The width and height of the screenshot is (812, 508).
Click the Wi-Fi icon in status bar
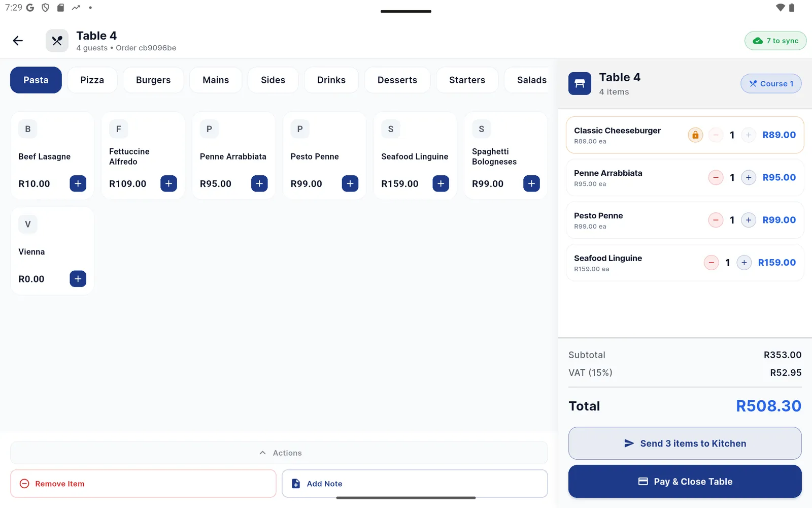pos(781,8)
